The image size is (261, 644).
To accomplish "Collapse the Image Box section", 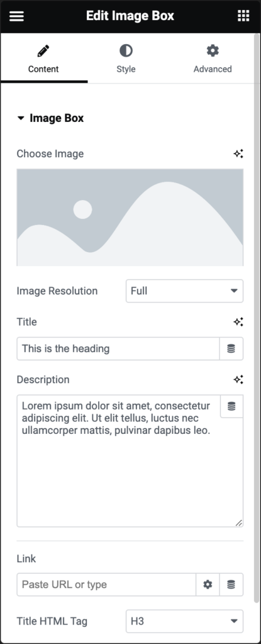I will point(50,118).
